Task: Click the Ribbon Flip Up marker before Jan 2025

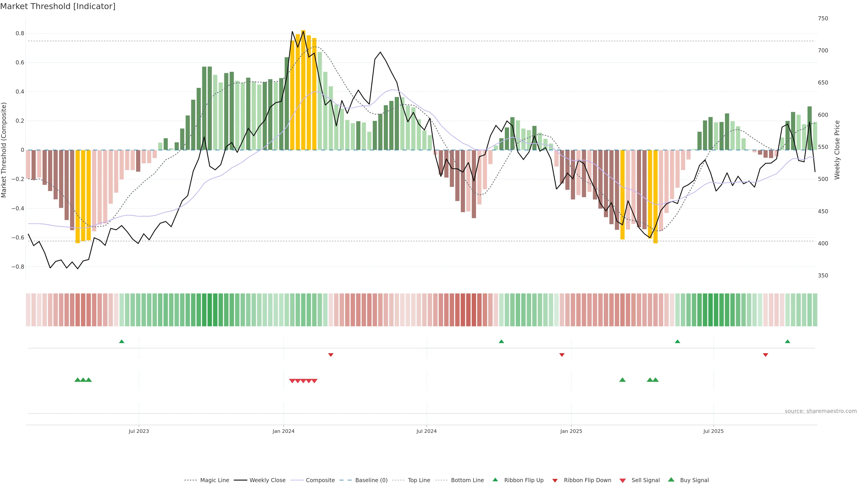Action: pos(501,342)
